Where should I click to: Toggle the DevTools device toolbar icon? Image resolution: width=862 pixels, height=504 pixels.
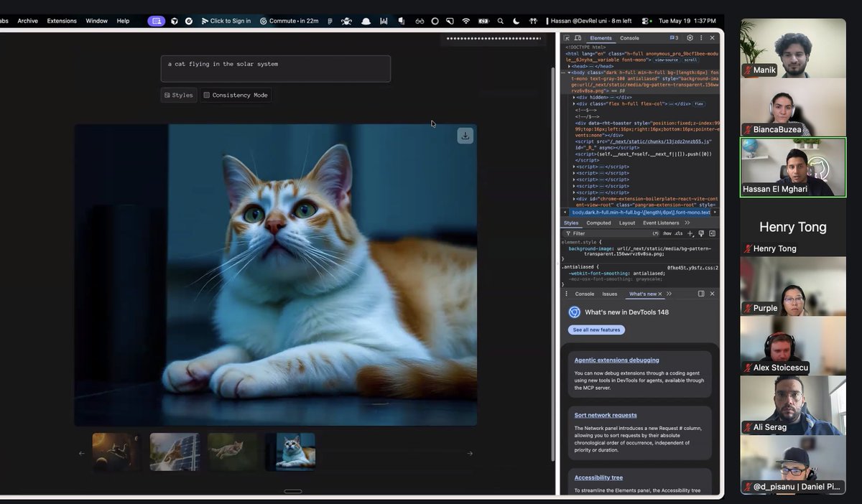pos(578,38)
